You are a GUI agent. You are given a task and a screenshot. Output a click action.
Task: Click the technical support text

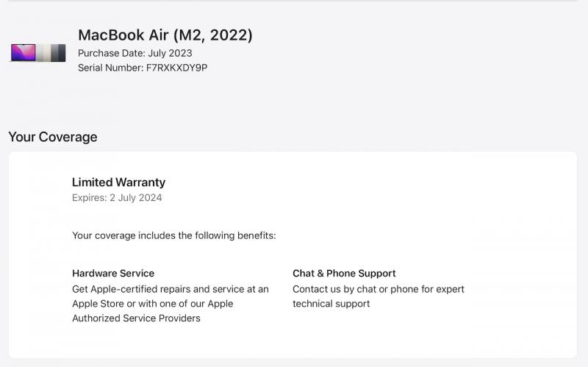tap(331, 304)
